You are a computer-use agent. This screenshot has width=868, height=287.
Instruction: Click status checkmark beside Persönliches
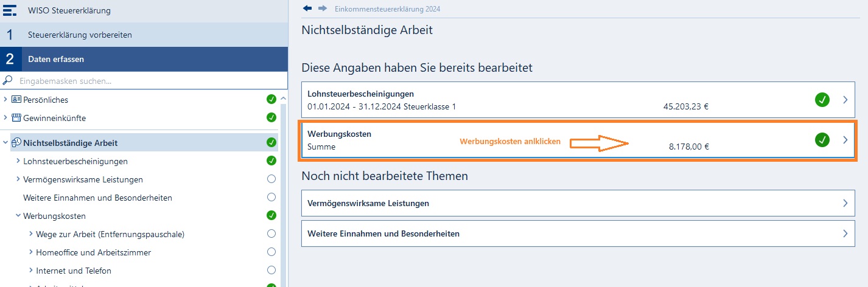(271, 99)
